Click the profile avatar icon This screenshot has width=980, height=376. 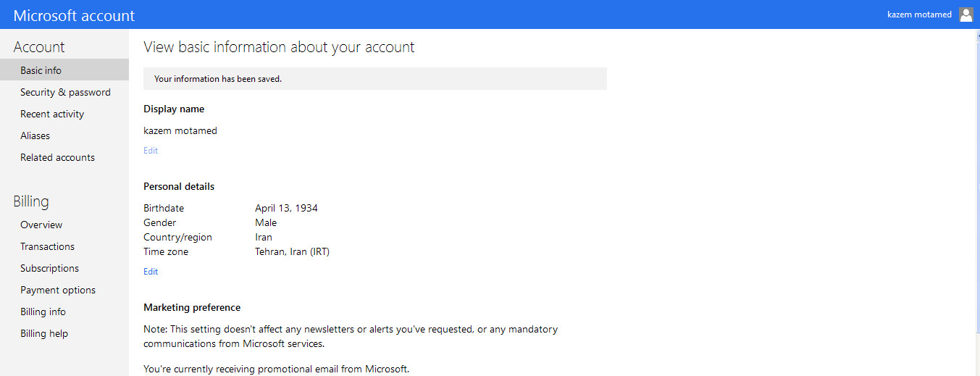tap(966, 14)
